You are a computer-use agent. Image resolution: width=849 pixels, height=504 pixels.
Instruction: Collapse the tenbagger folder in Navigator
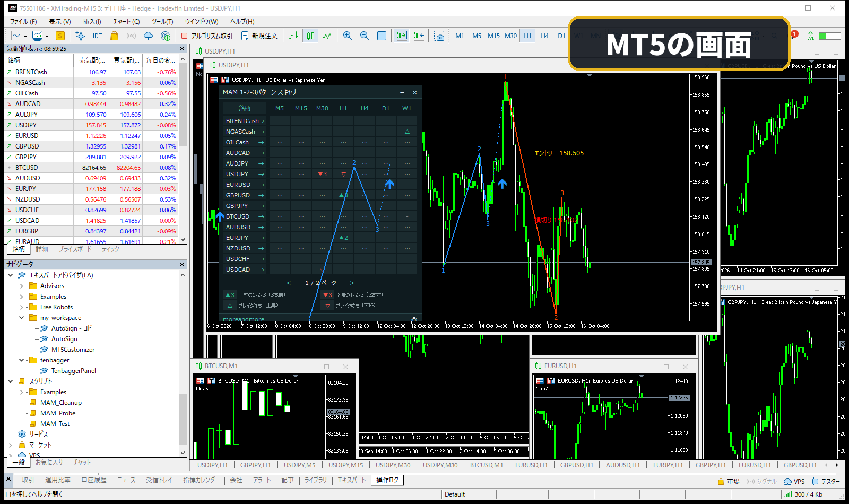(x=22, y=360)
